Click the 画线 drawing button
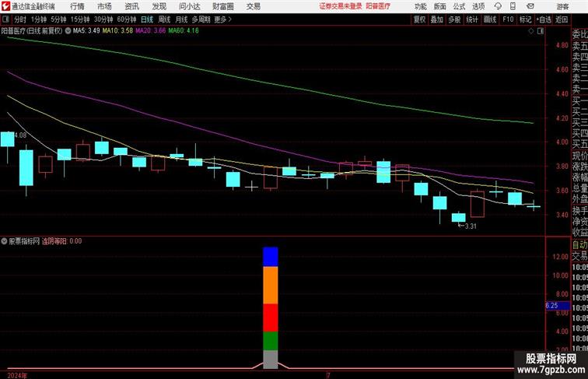 coord(490,19)
